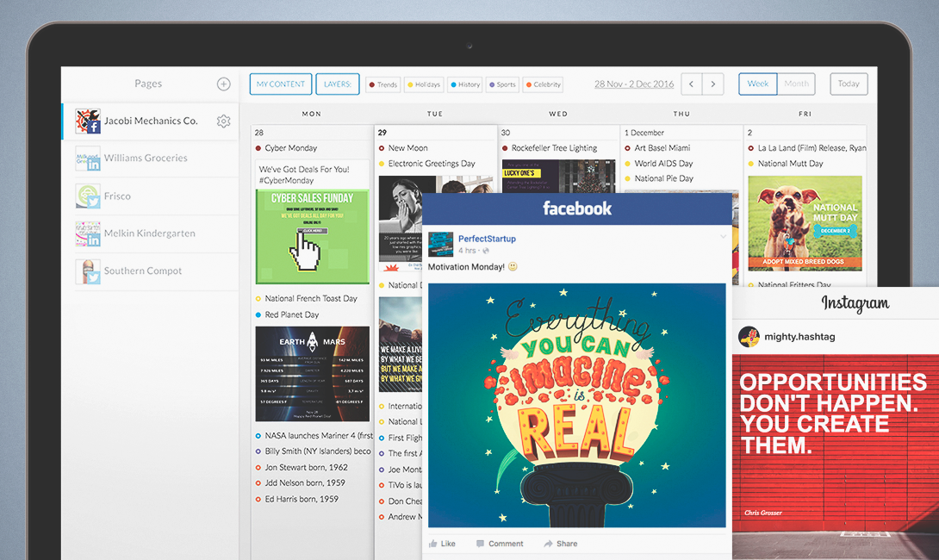This screenshot has height=560, width=939.
Task: Go to next week arrow
Action: pyautogui.click(x=712, y=84)
